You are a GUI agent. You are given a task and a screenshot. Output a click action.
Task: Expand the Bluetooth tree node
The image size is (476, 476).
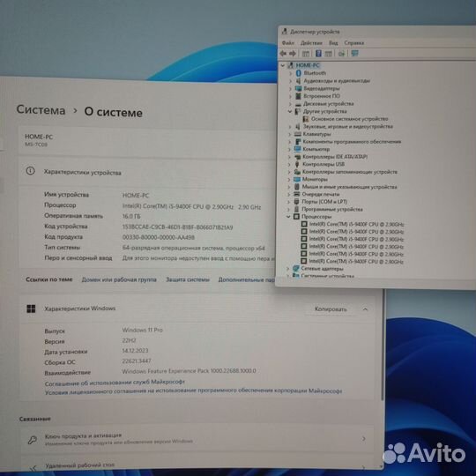[291, 73]
